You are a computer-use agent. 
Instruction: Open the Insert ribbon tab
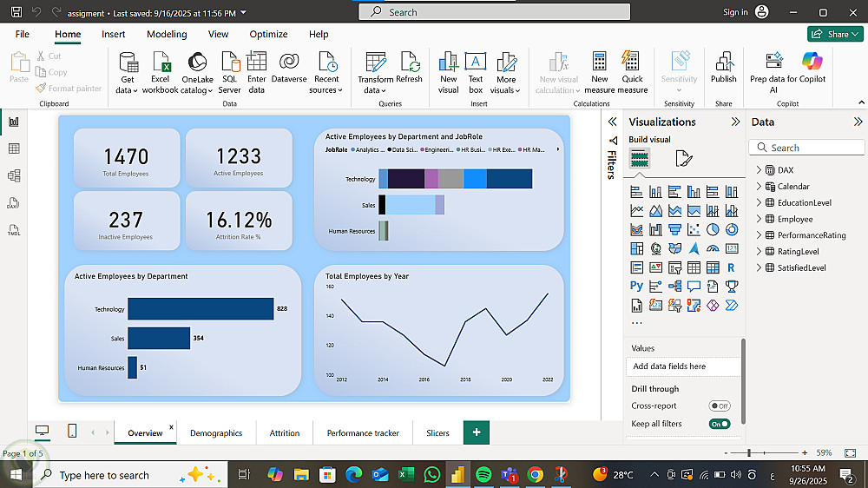point(114,35)
